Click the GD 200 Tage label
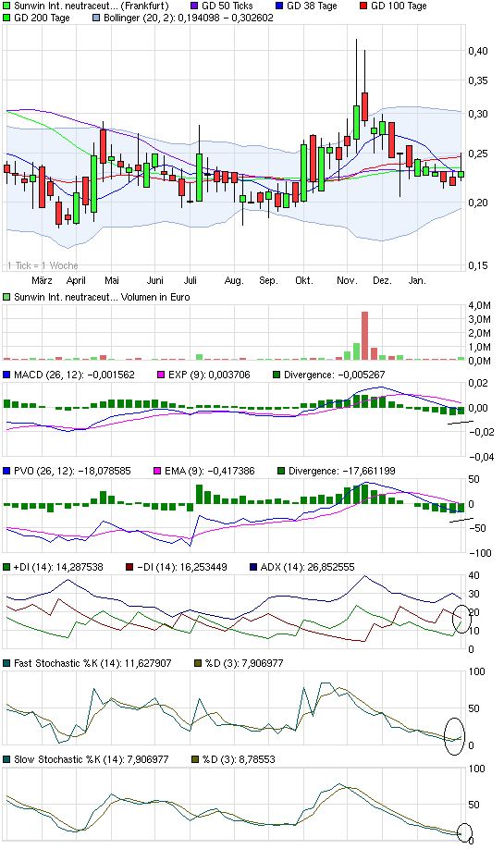504x849 pixels. click(42, 18)
